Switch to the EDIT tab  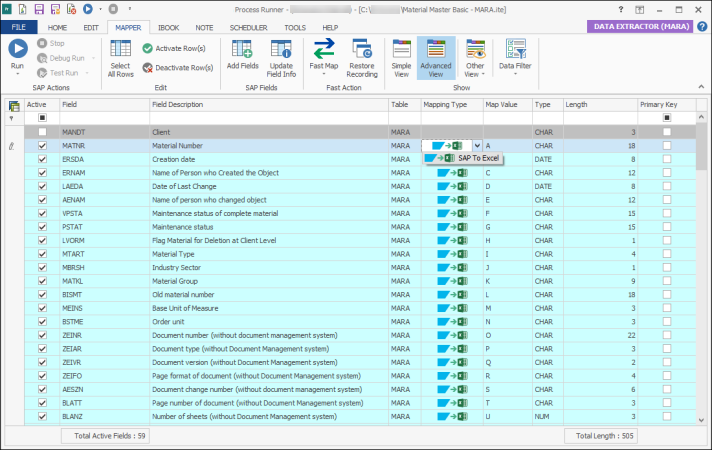click(91, 28)
